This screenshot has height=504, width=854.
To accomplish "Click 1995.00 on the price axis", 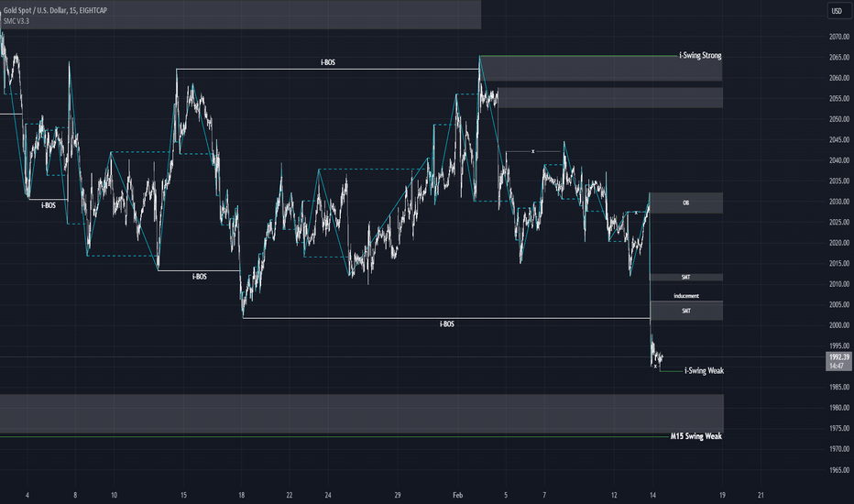I will pyautogui.click(x=839, y=346).
